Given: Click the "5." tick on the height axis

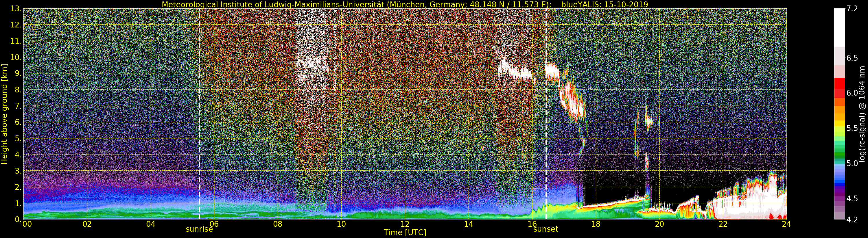Looking at the screenshot, I should pyautogui.click(x=18, y=138).
